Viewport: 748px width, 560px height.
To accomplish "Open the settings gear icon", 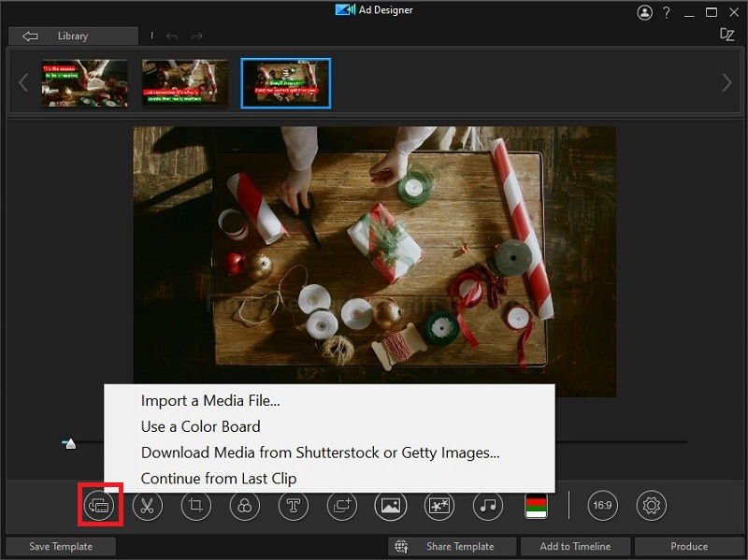I will (651, 506).
